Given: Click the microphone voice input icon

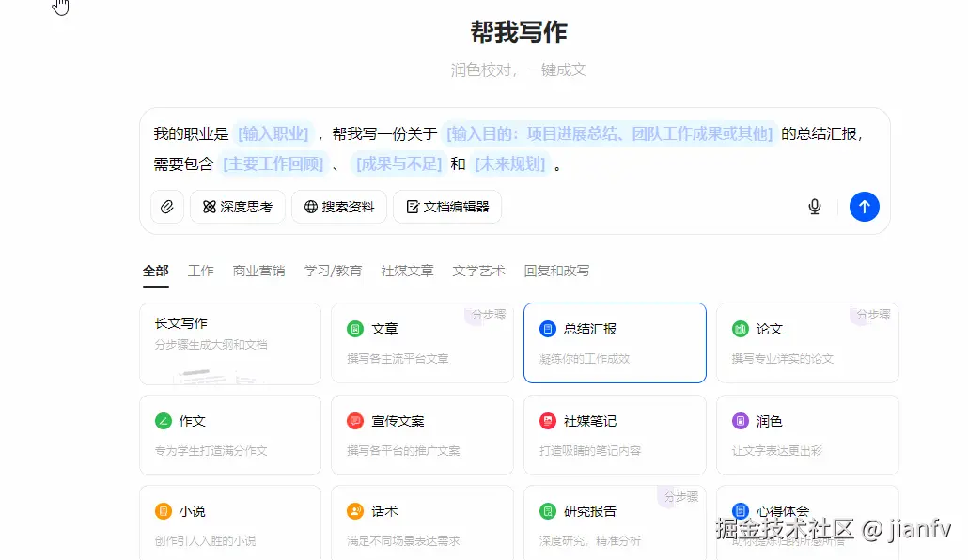Looking at the screenshot, I should pos(814,207).
